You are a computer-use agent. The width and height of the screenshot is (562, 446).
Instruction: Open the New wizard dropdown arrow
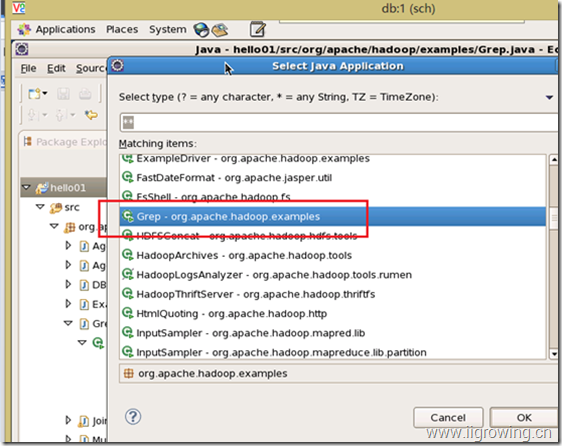45,94
